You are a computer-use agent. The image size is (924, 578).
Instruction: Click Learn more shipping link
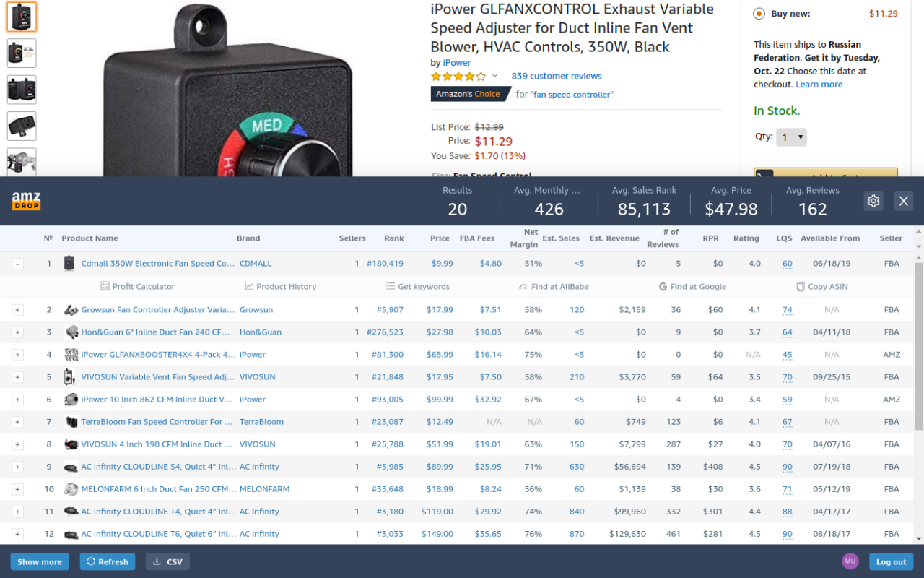pos(819,85)
